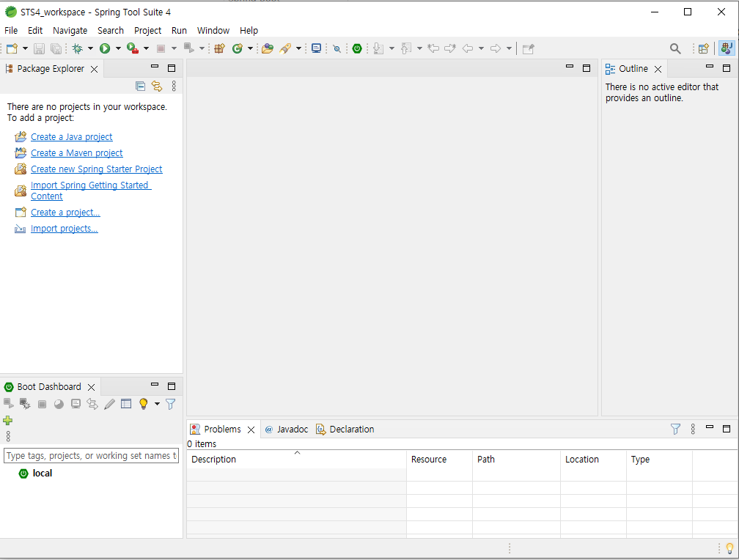The image size is (739, 560).
Task: Open the Navigate menu
Action: pos(70,30)
